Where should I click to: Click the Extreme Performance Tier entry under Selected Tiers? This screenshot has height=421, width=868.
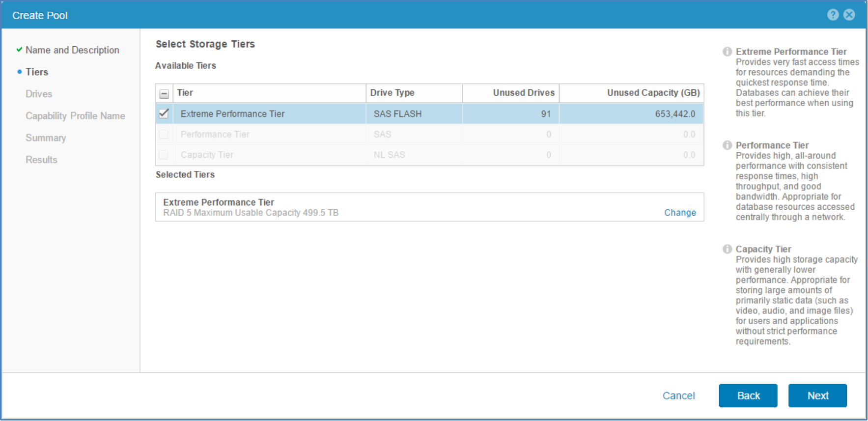click(219, 202)
